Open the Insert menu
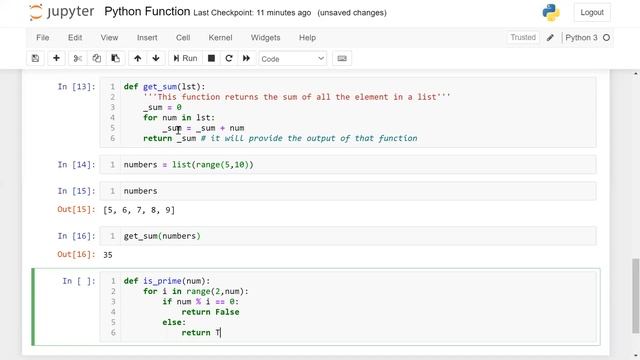Image resolution: width=640 pixels, height=360 pixels. coord(147,38)
